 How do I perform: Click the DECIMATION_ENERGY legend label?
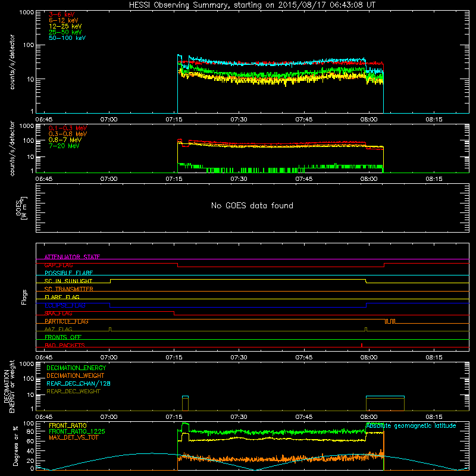pos(76,368)
